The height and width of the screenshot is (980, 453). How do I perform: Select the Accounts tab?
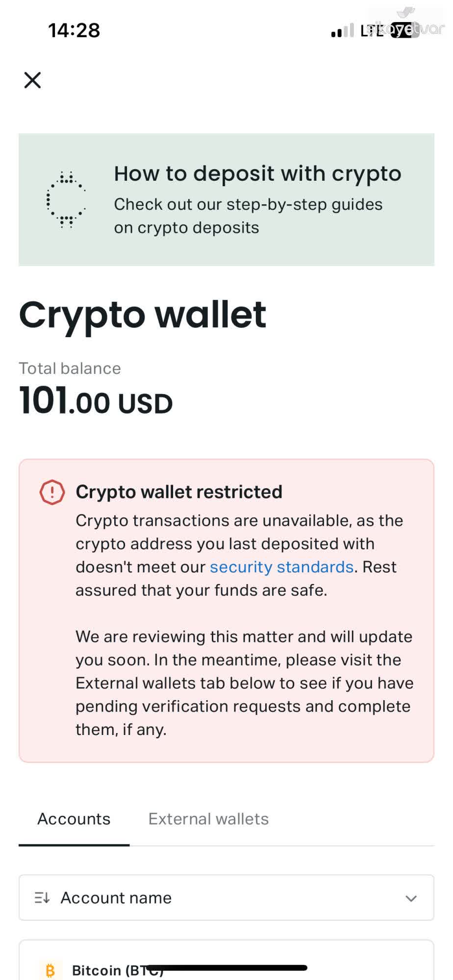[x=74, y=819]
